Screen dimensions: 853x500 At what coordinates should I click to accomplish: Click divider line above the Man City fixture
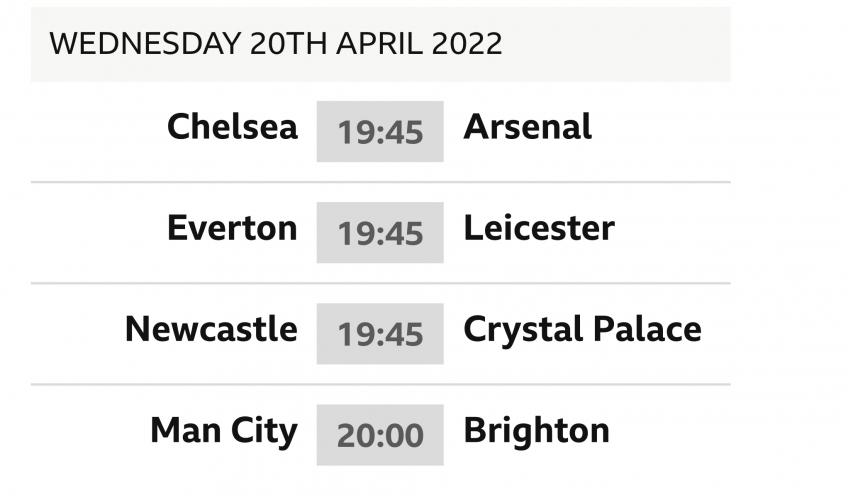tap(380, 384)
